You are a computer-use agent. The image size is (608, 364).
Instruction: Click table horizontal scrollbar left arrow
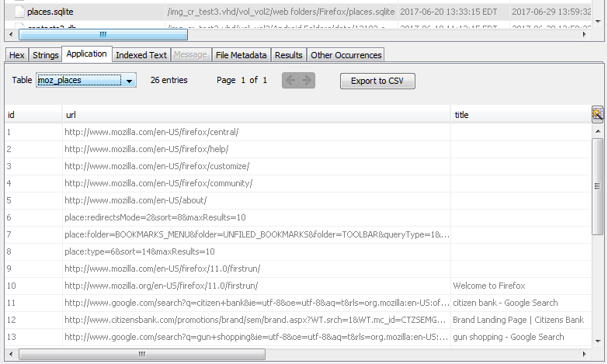coord(11,354)
